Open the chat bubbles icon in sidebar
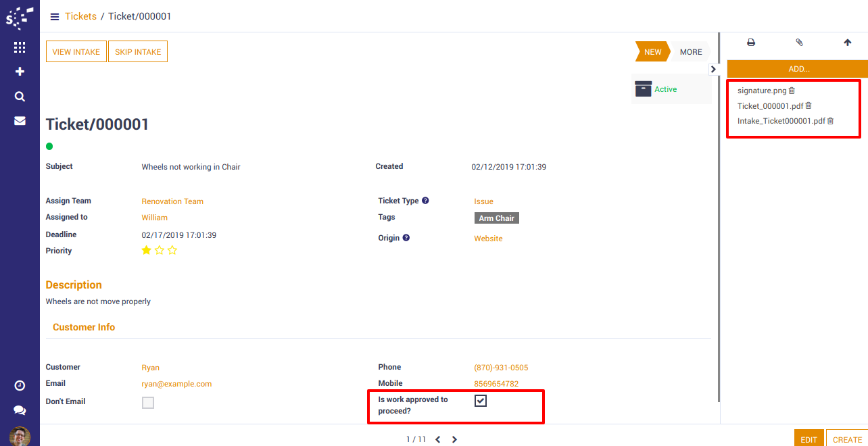 point(20,410)
